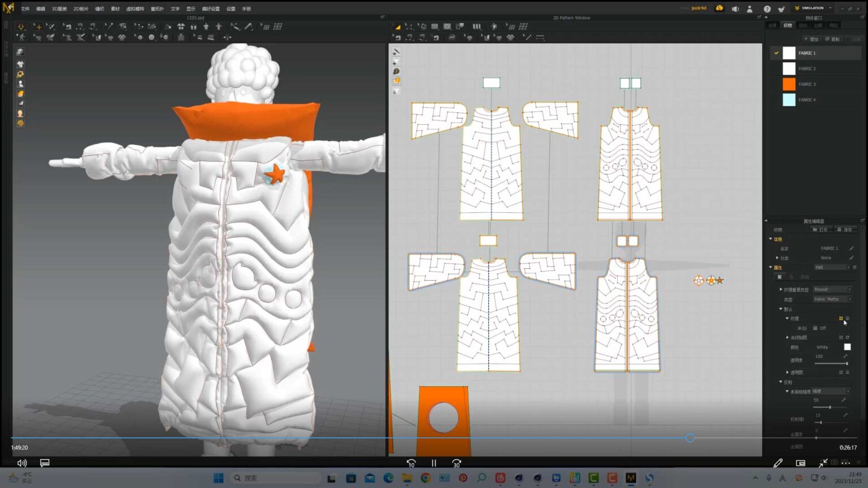
Task: Click the speaker volume icon in title bar
Action: (x=735, y=8)
